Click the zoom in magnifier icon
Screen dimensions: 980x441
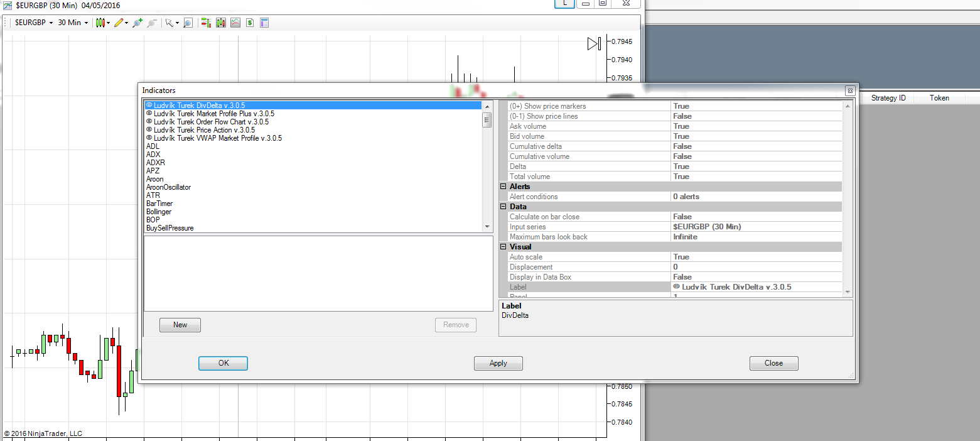(x=137, y=23)
